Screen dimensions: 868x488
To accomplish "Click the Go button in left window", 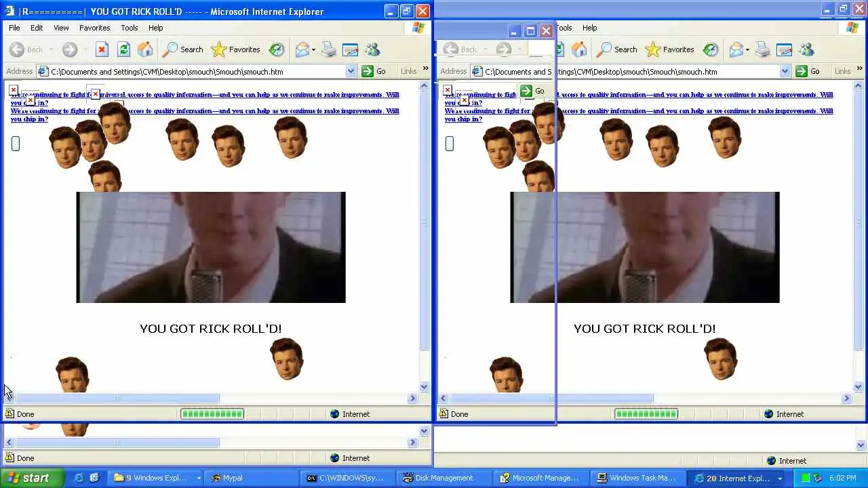I will [x=374, y=71].
